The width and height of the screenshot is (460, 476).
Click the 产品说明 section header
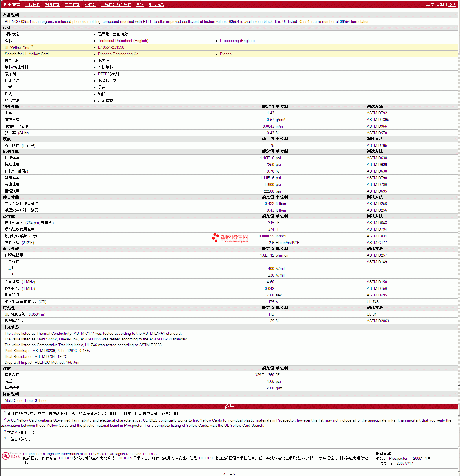[11, 15]
